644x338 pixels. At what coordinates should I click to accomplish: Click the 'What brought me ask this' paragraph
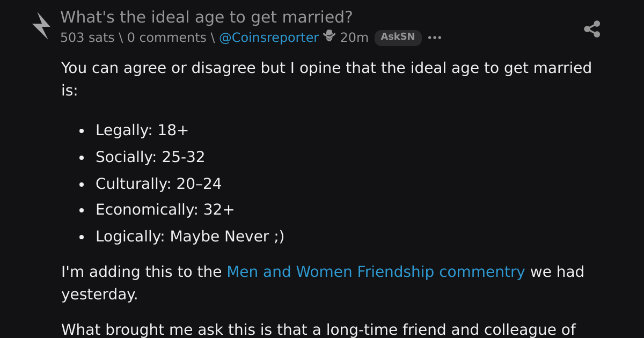[318, 329]
